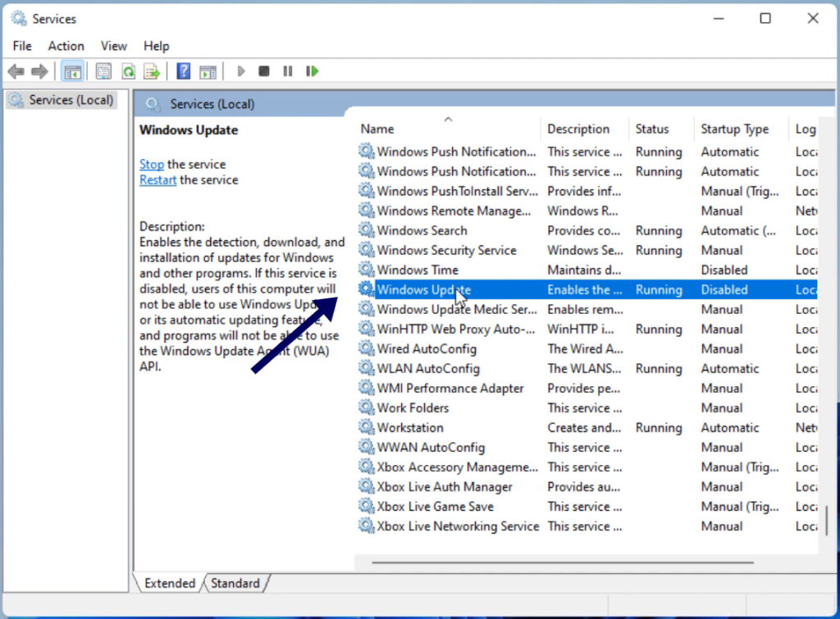Screen dimensions: 840x619
Task: Stop the service using the stop icon
Action: tap(263, 71)
